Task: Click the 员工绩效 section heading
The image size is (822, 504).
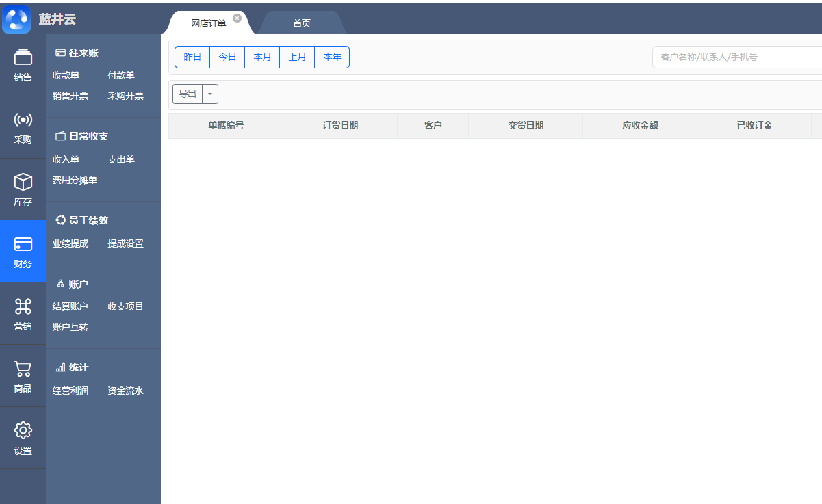Action: pos(88,220)
